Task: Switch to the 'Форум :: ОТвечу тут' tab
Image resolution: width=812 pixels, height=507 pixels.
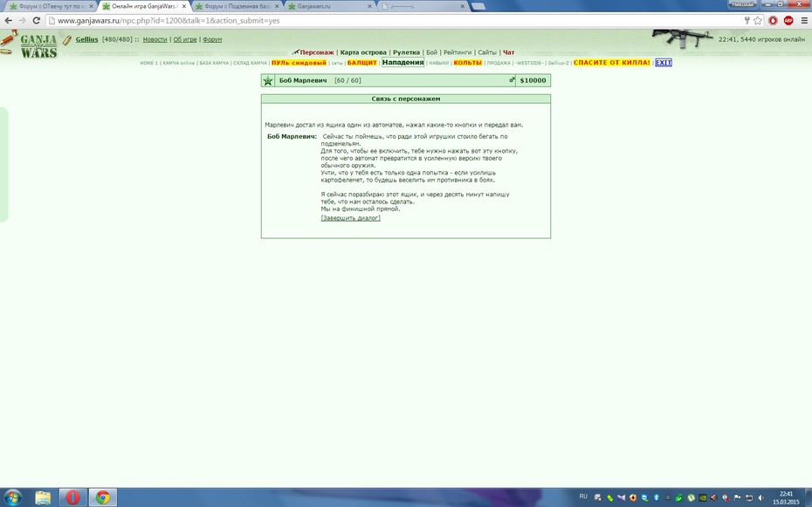Action: pyautogui.click(x=51, y=6)
